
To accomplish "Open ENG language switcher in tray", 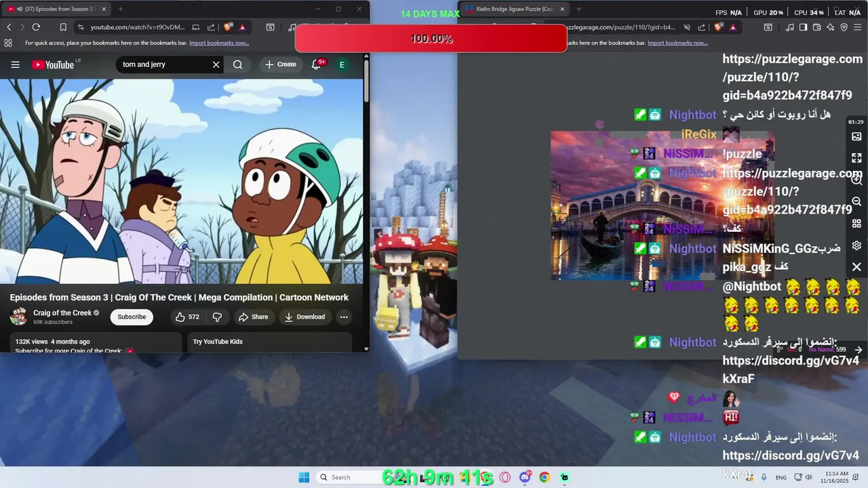I will [x=781, y=477].
